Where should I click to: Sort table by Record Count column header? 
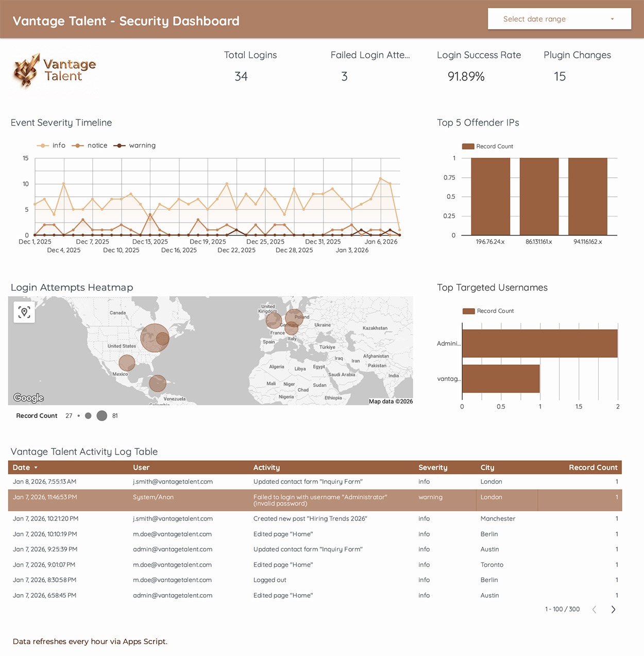pyautogui.click(x=592, y=468)
